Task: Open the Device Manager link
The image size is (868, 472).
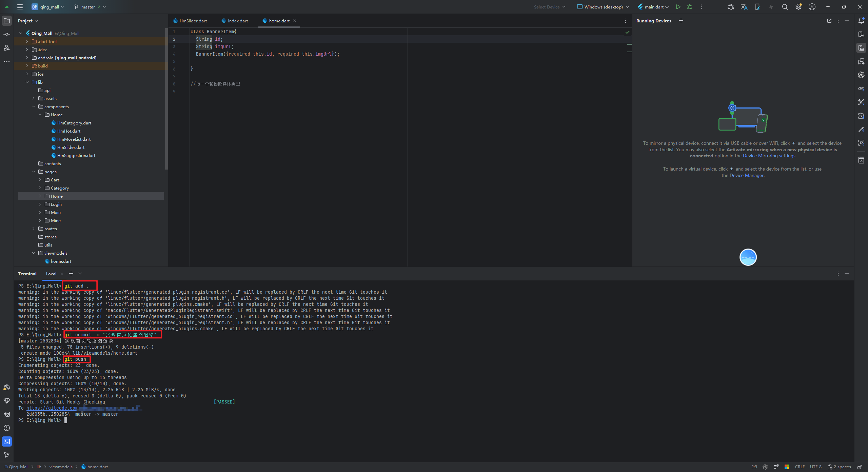Action: pos(747,176)
